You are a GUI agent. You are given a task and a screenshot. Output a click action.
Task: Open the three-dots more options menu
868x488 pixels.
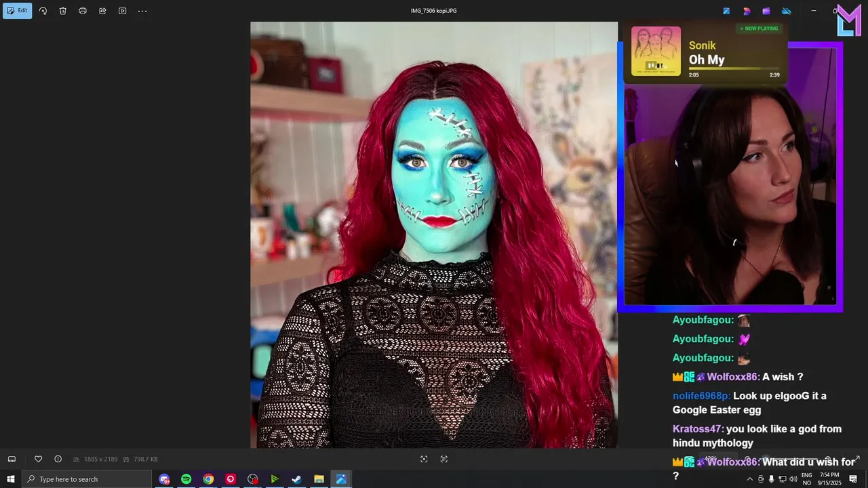coord(142,11)
